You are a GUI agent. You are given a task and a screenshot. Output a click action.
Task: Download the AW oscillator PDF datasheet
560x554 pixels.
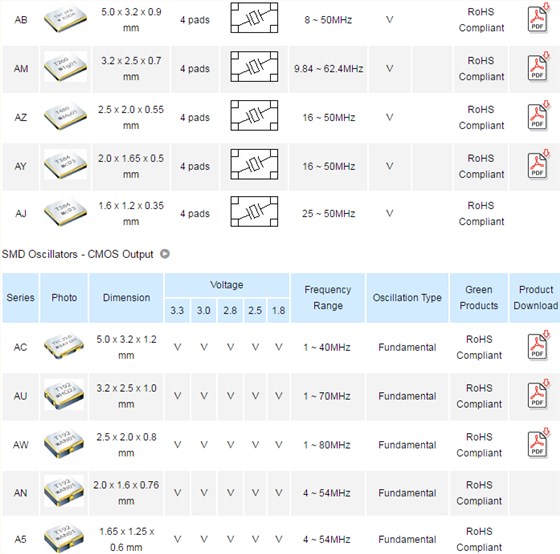pyautogui.click(x=539, y=444)
